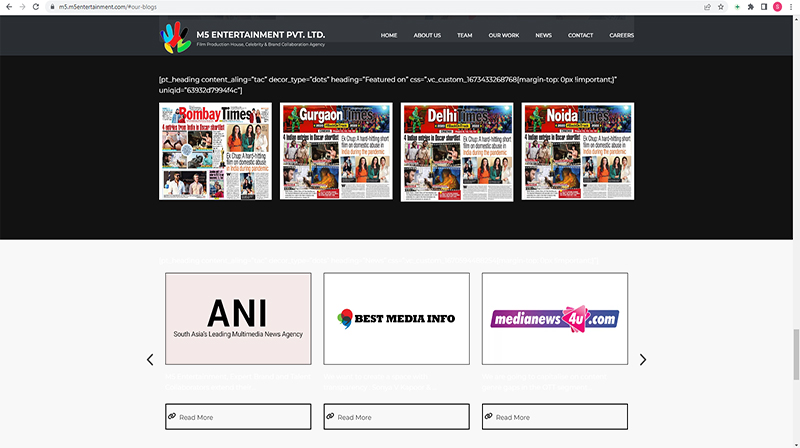This screenshot has width=800, height=448.
Task: Navigate to ABOUT US page
Action: click(427, 35)
